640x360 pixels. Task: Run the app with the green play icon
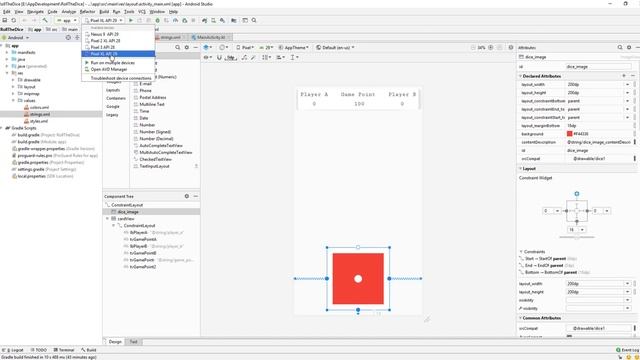point(131,20)
